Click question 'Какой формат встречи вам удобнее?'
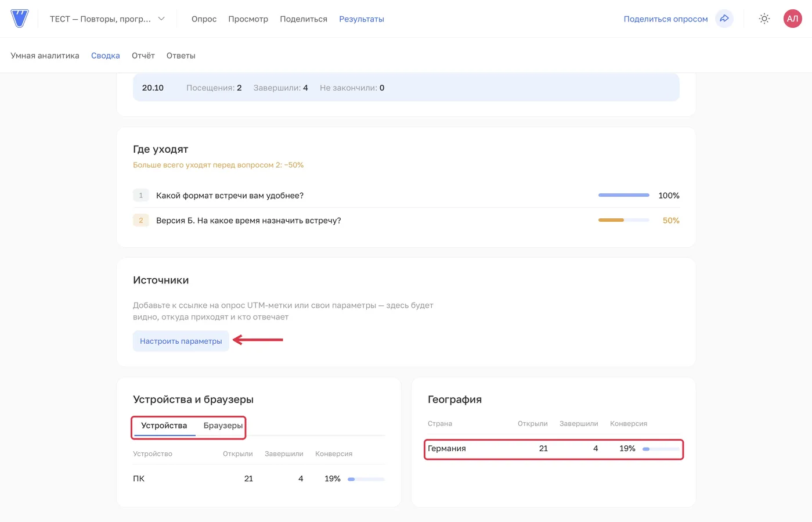Viewport: 812px width, 522px height. pos(230,196)
